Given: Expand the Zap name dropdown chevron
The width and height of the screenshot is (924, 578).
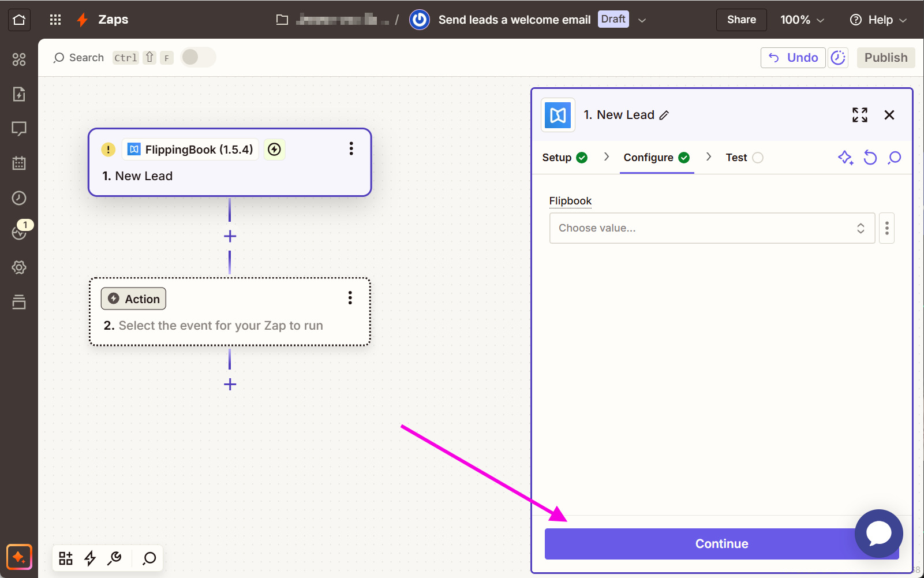Looking at the screenshot, I should pyautogui.click(x=642, y=20).
